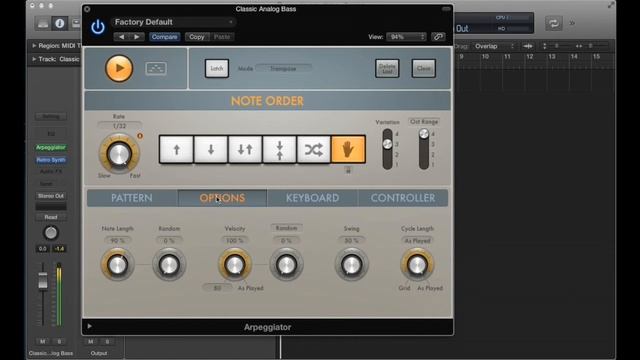The image size is (640, 360).
Task: Open the View percentage dropdown
Action: [x=406, y=37]
